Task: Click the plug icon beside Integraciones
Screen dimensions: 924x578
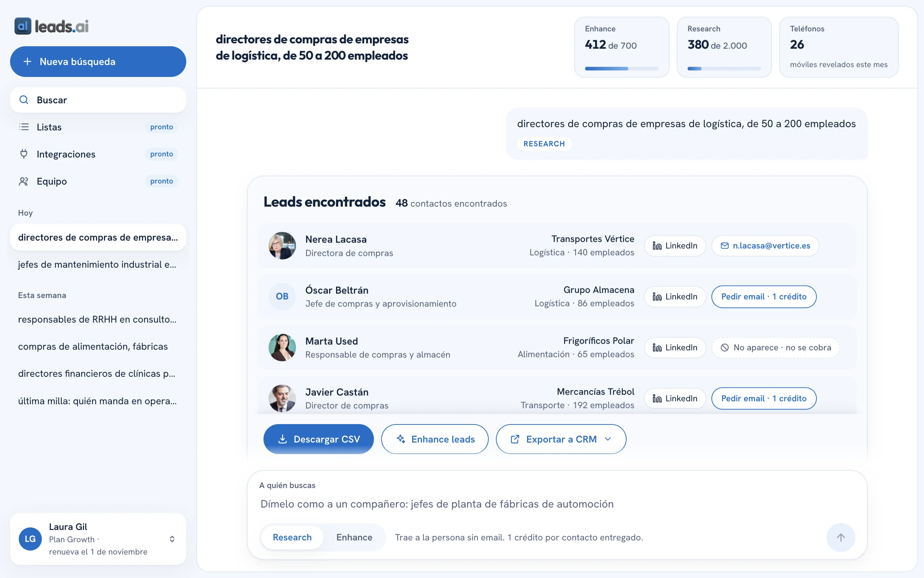Action: coord(24,154)
